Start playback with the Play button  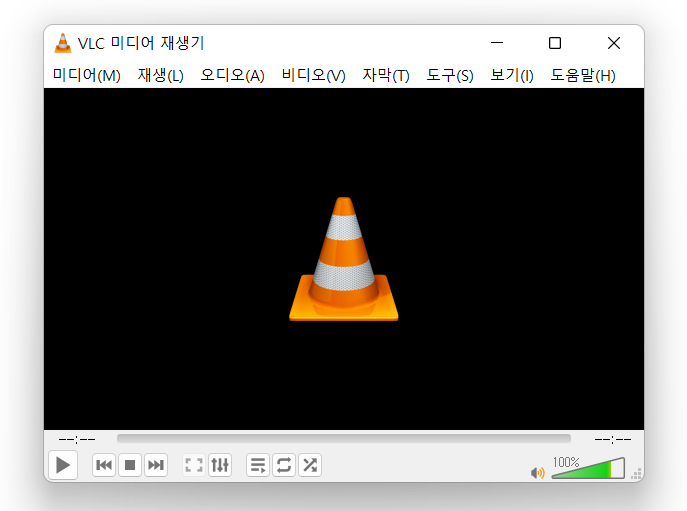[x=63, y=465]
